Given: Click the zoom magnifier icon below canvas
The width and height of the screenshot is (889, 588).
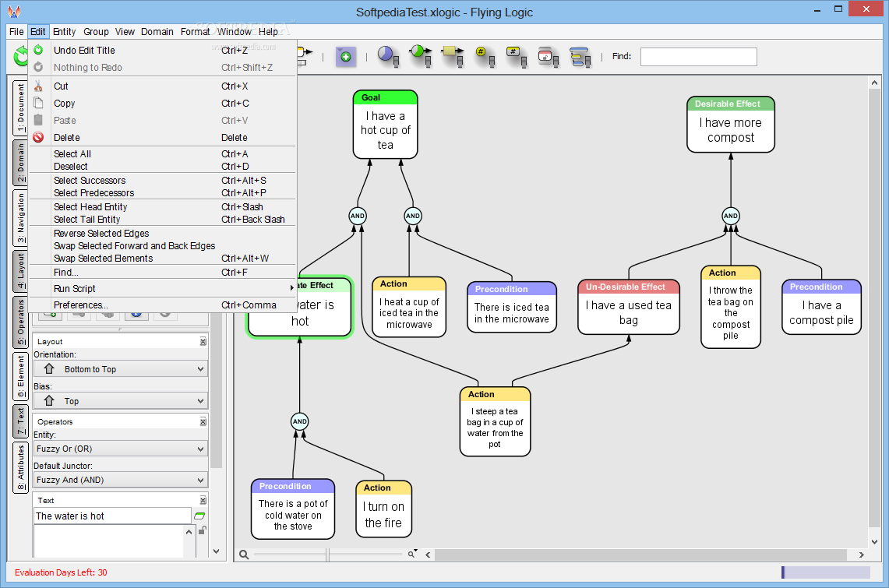Looking at the screenshot, I should tap(244, 555).
